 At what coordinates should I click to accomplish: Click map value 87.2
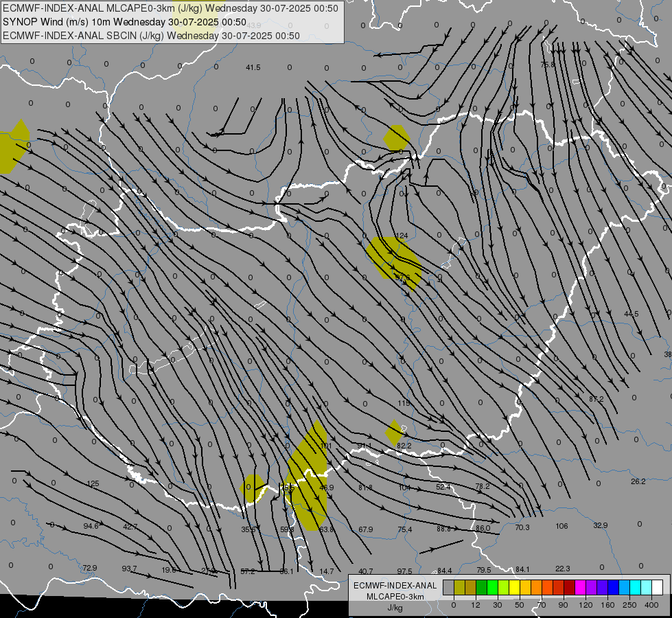(596, 399)
